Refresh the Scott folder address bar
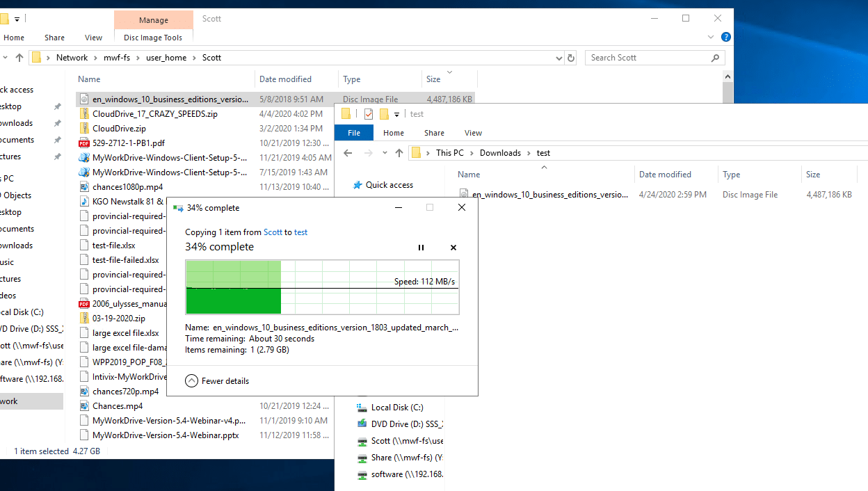Image resolution: width=868 pixels, height=491 pixels. tap(571, 58)
